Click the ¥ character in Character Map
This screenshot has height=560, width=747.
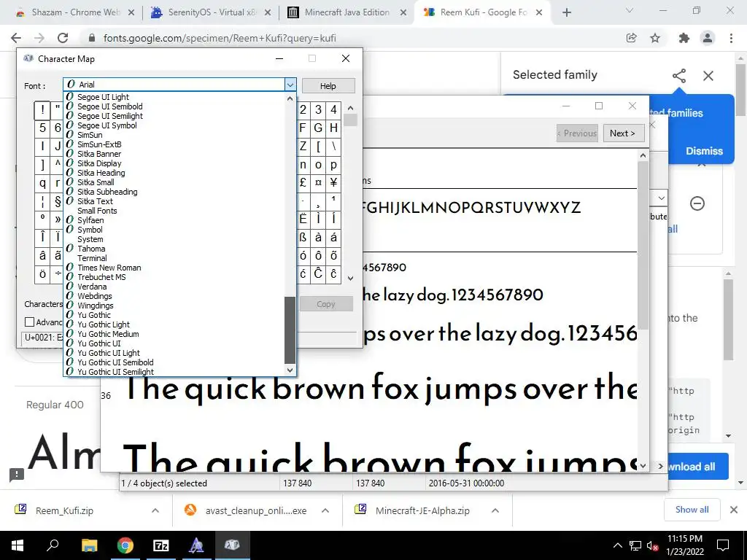tap(333, 183)
